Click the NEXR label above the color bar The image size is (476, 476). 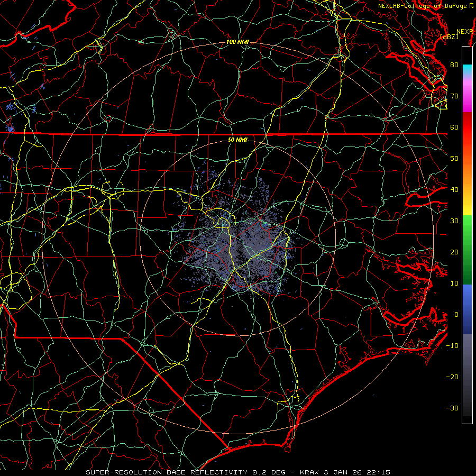tap(465, 32)
